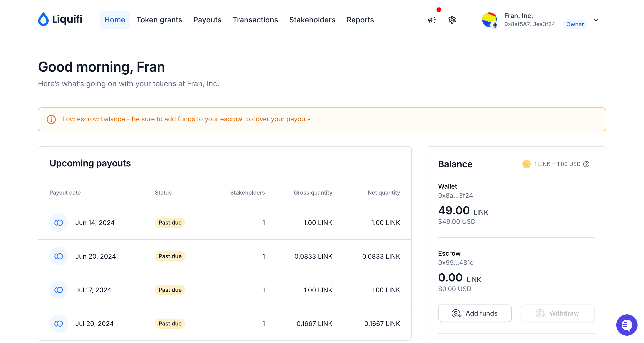644x343 pixels.
Task: Click the Jun 14, 2024 payout date
Action: click(x=95, y=222)
